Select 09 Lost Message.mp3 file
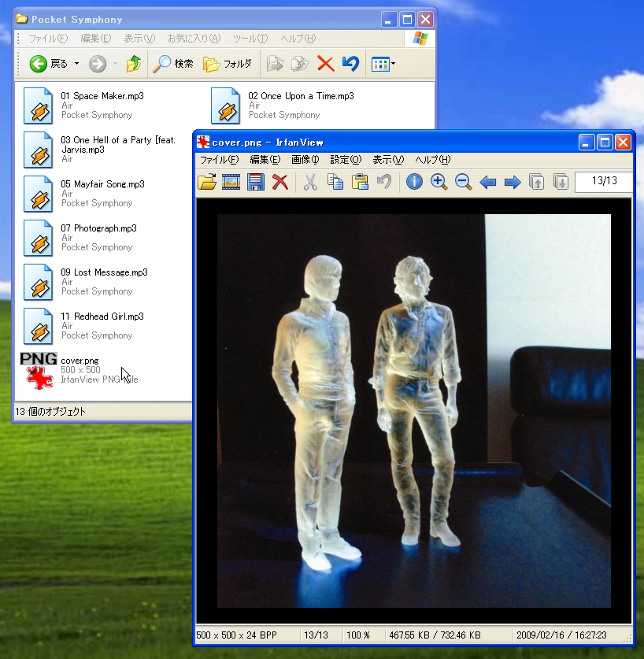 point(85,282)
